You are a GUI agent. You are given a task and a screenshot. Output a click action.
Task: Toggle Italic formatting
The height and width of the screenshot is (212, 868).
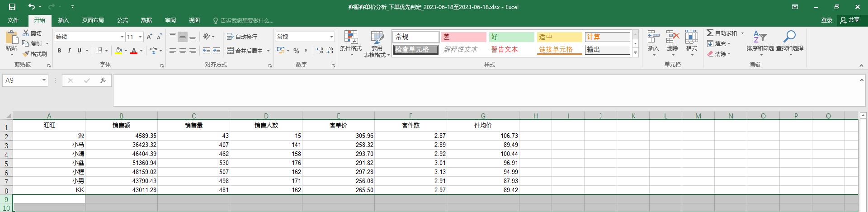click(x=69, y=51)
